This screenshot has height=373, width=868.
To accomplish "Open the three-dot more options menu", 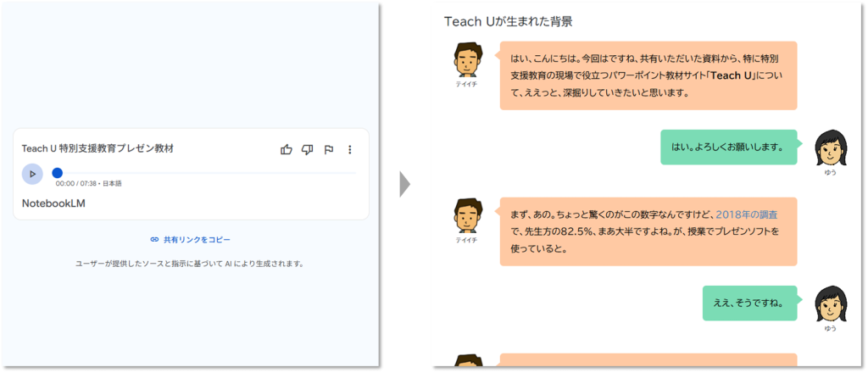I will tap(349, 149).
